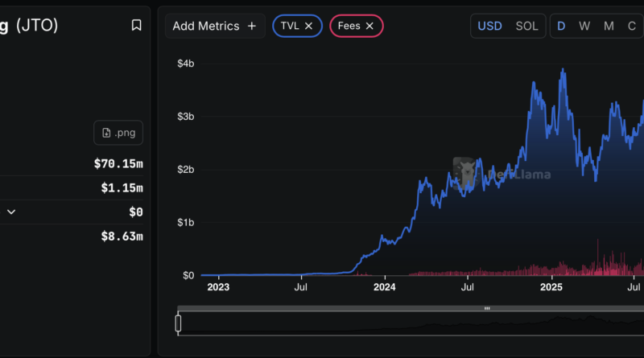Remove the TVL metric with its X
The width and height of the screenshot is (644, 358).
(309, 26)
